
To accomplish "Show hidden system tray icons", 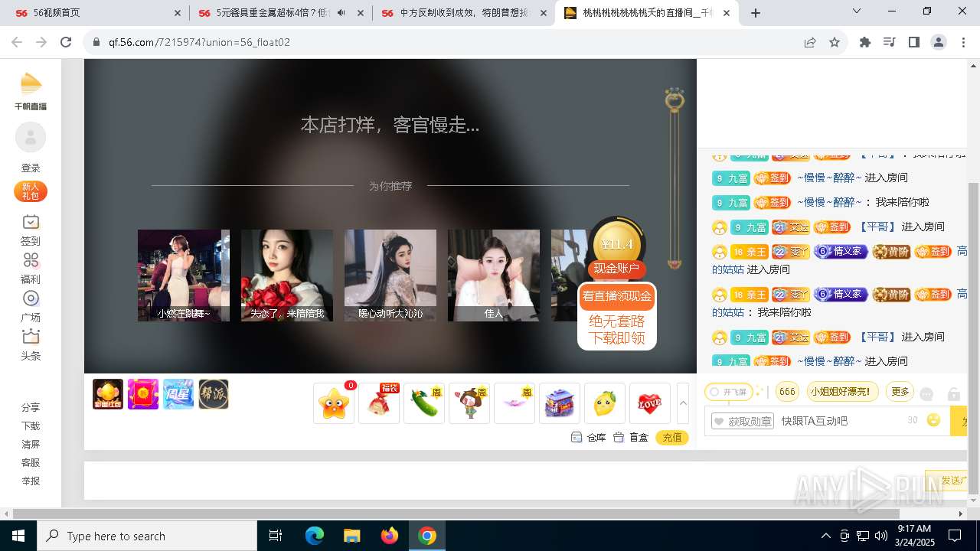I will [825, 536].
